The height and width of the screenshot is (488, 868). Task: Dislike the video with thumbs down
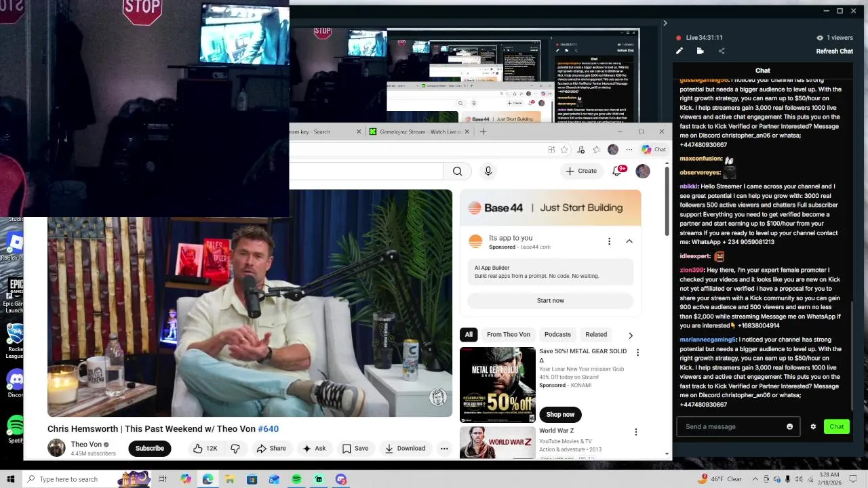pos(235,448)
